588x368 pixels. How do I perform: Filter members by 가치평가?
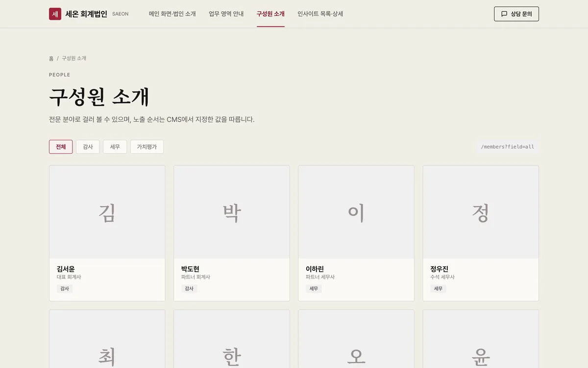[x=147, y=147]
